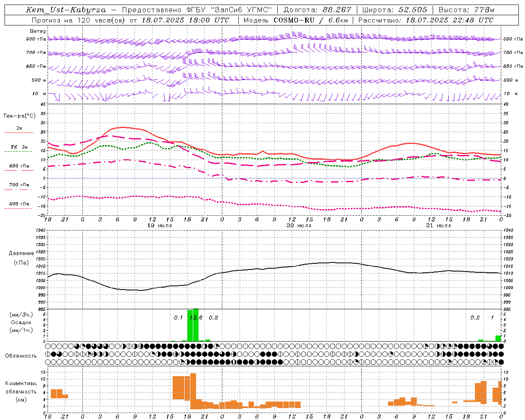525x420 pixels.
Task: Click the "Ветер" wind panel label
Action: point(38,31)
